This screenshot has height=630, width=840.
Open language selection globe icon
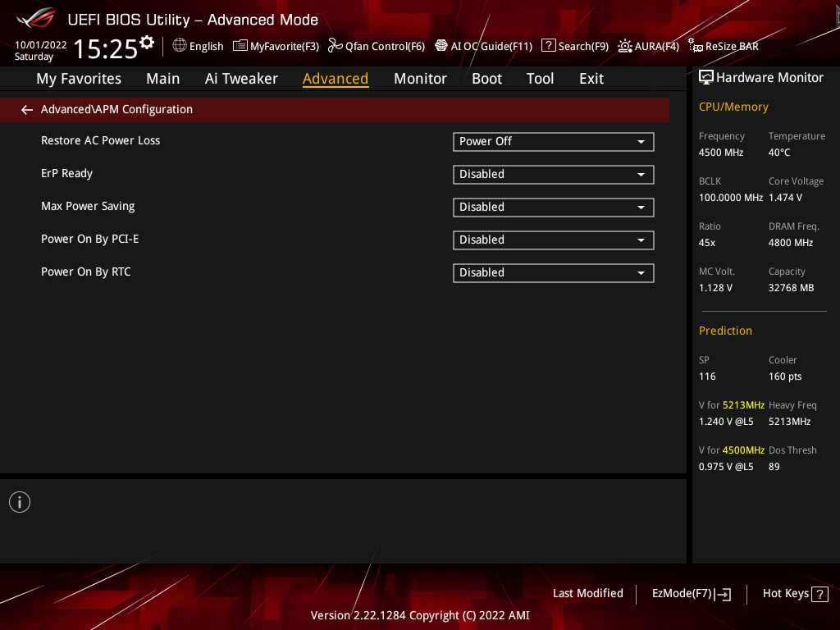[x=180, y=46]
